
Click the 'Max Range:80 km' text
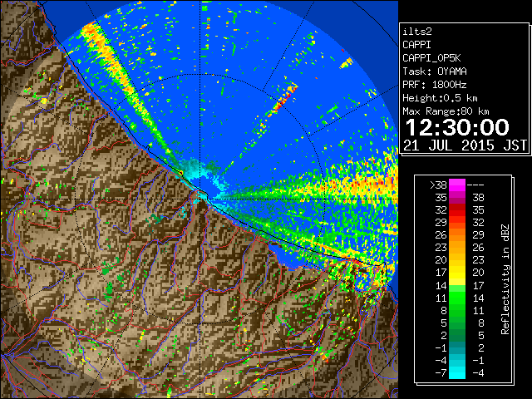pyautogui.click(x=446, y=111)
